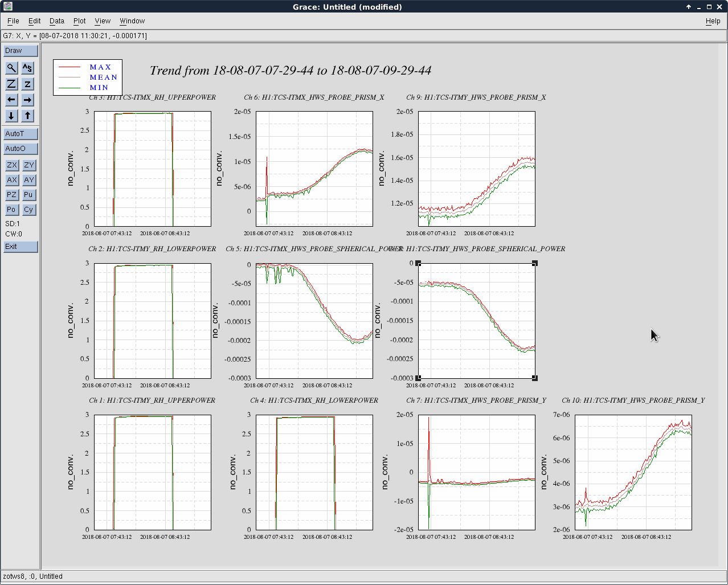This screenshot has width=728, height=585.
Task: Open the Plot menu
Action: pyautogui.click(x=79, y=21)
